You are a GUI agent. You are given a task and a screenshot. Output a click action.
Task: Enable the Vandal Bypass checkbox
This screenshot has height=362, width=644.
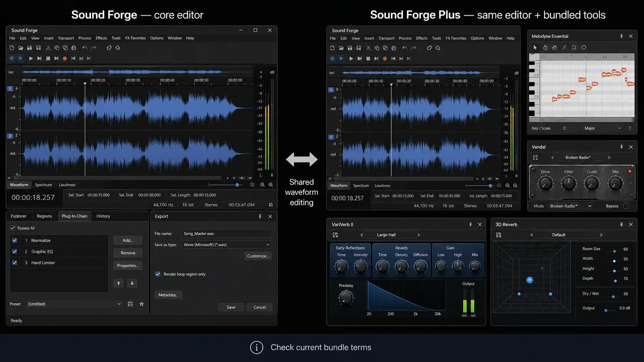(626, 206)
